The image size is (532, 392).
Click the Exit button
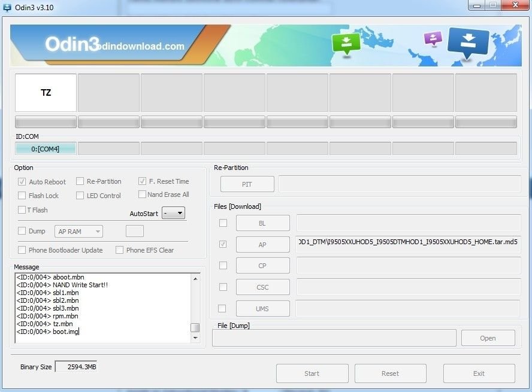pos(479,373)
